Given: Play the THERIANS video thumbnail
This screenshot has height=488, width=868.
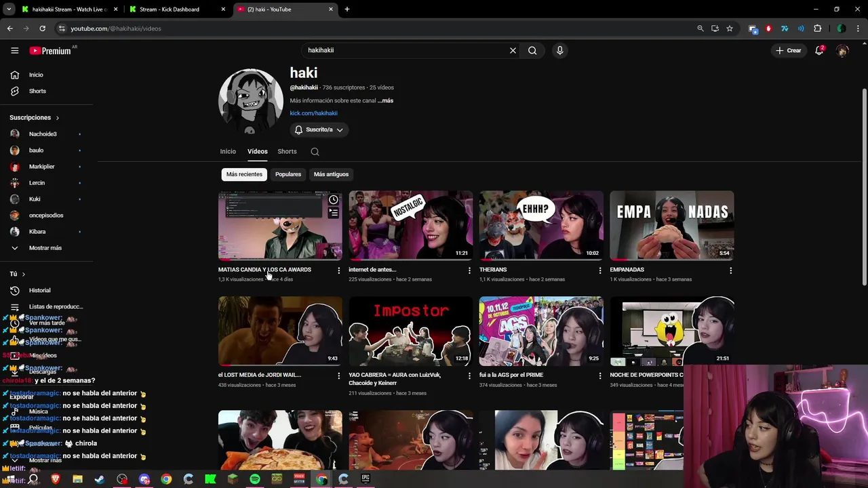Looking at the screenshot, I should click(x=541, y=225).
